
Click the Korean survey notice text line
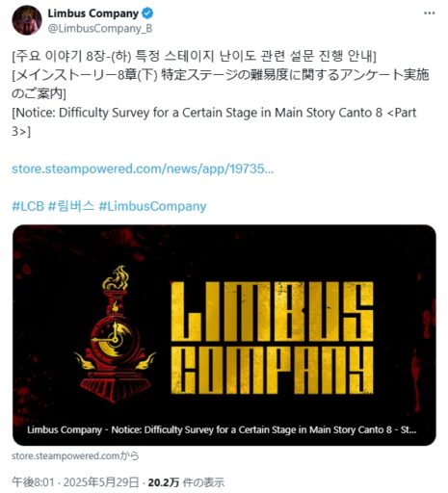click(x=194, y=56)
